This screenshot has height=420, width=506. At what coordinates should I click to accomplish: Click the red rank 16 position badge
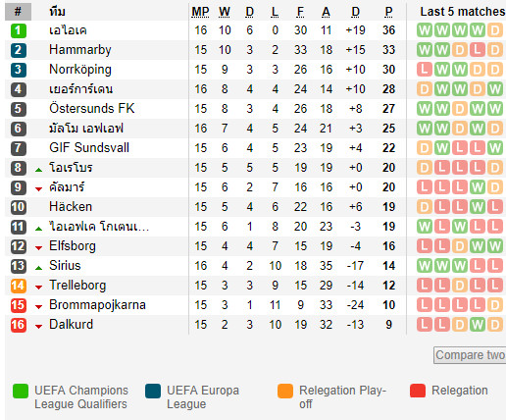(x=19, y=325)
